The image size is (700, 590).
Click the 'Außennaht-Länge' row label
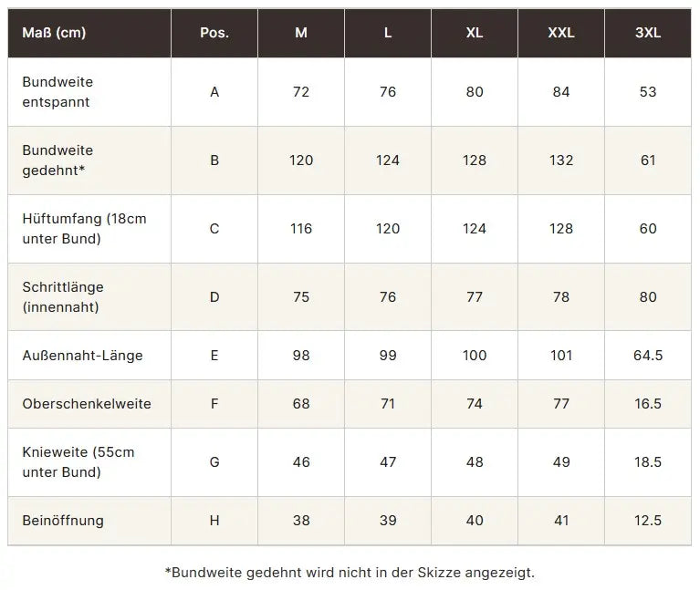pyautogui.click(x=82, y=356)
